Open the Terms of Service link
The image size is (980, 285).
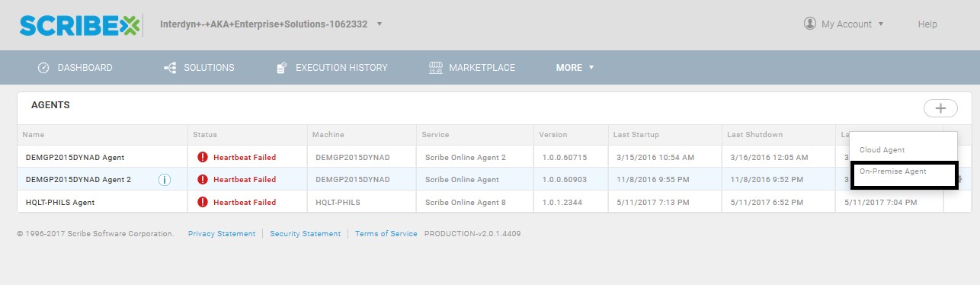tap(386, 234)
